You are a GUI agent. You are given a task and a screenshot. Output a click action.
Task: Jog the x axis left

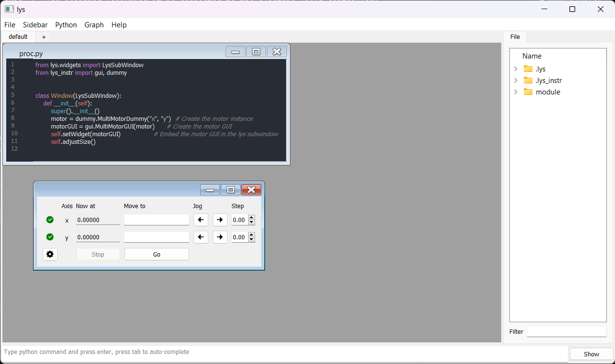[x=201, y=220]
